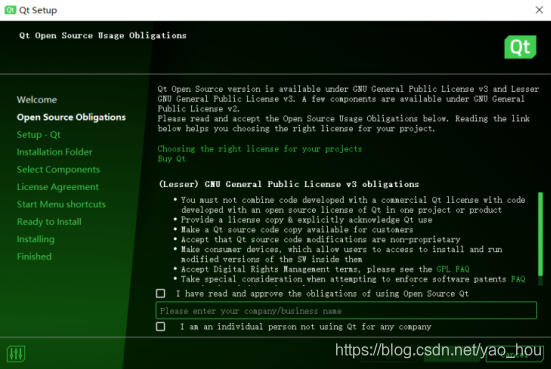The height and width of the screenshot is (369, 551).
Task: Select the Installation Folder step
Action: (x=54, y=152)
